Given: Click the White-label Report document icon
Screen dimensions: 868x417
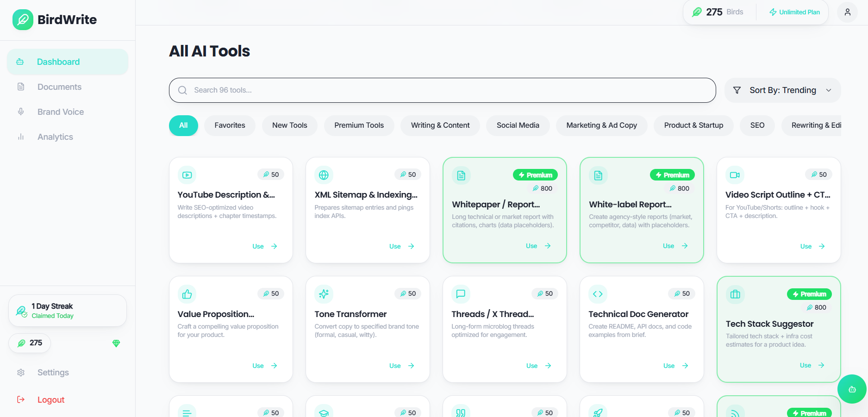Looking at the screenshot, I should pos(598,175).
